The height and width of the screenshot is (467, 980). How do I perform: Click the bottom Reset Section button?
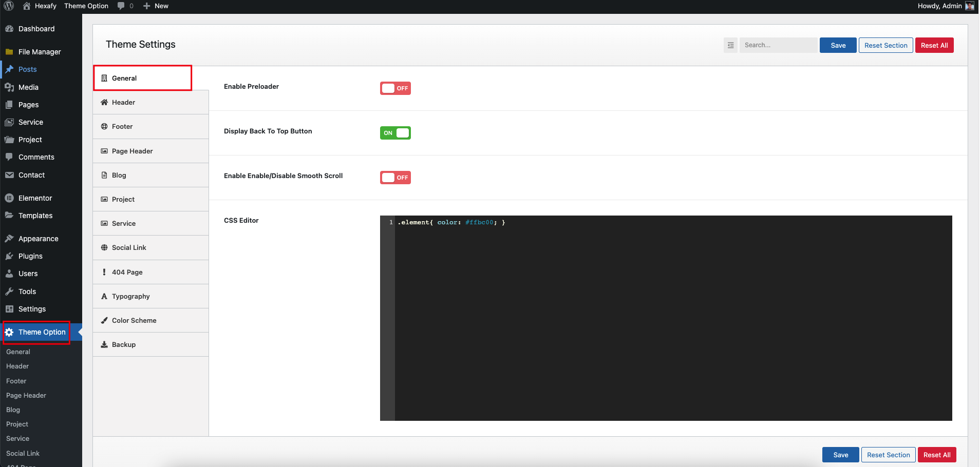[x=889, y=455]
